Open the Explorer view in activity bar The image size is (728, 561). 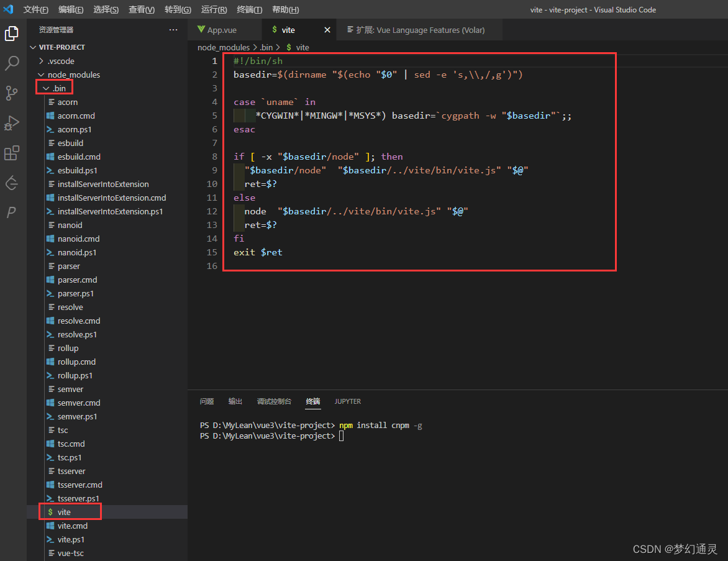(x=12, y=34)
